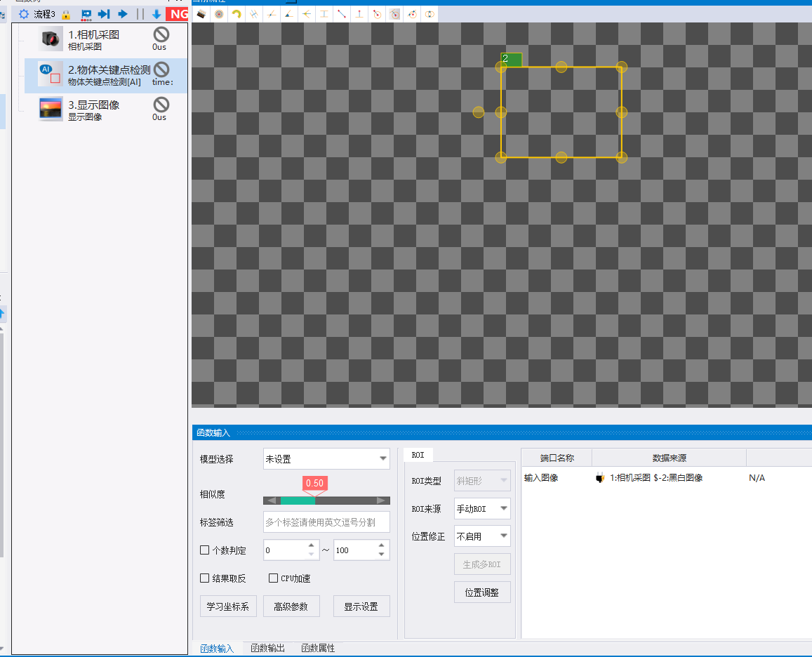Open the 模型选择 dropdown showing 未设置
The width and height of the screenshot is (812, 657).
[x=326, y=459]
